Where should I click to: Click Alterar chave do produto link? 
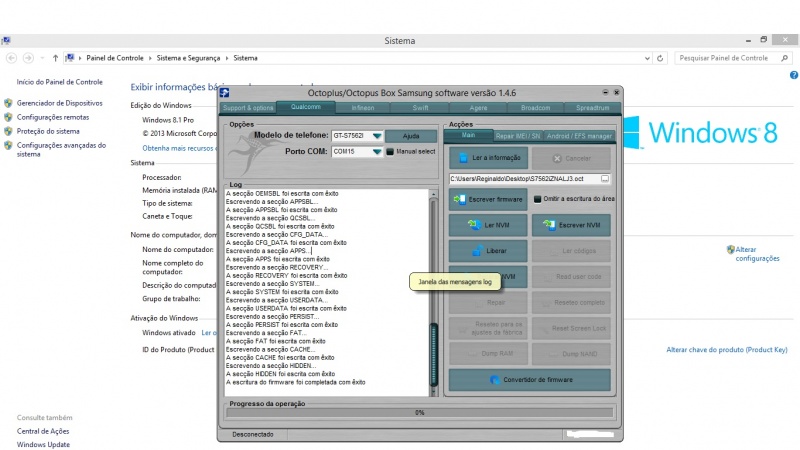[x=727, y=349]
